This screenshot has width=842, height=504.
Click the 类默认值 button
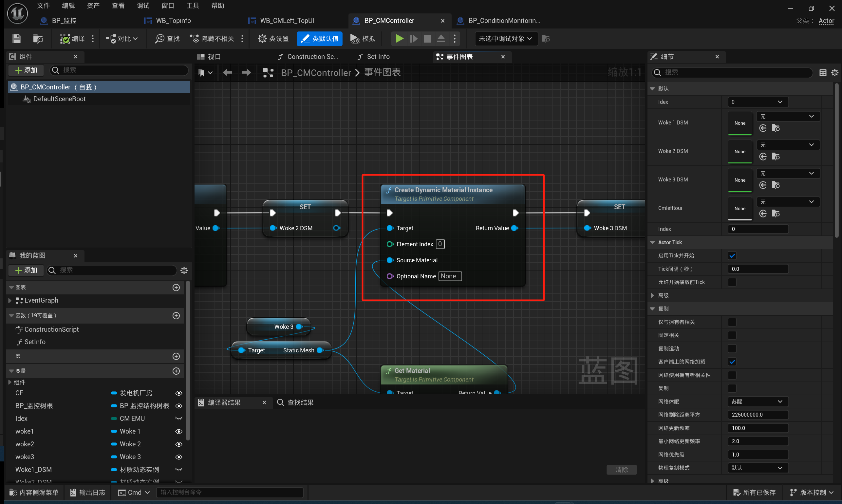(x=320, y=39)
